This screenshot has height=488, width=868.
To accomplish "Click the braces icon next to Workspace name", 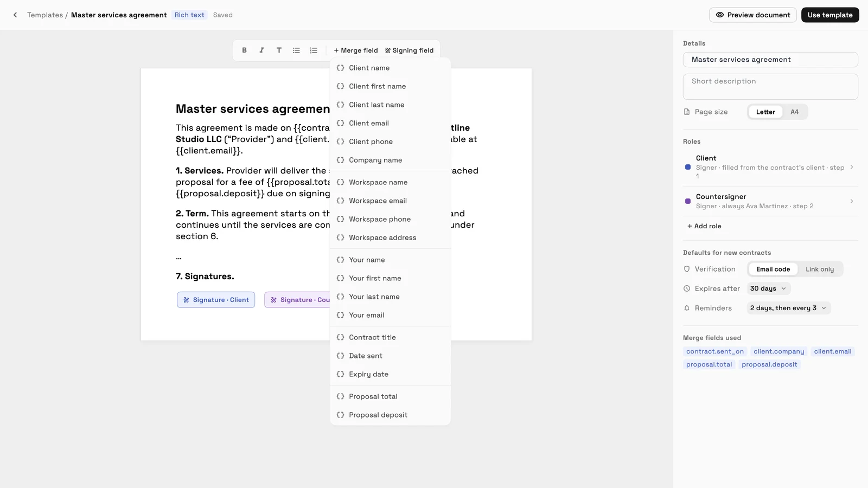I will click(x=340, y=182).
